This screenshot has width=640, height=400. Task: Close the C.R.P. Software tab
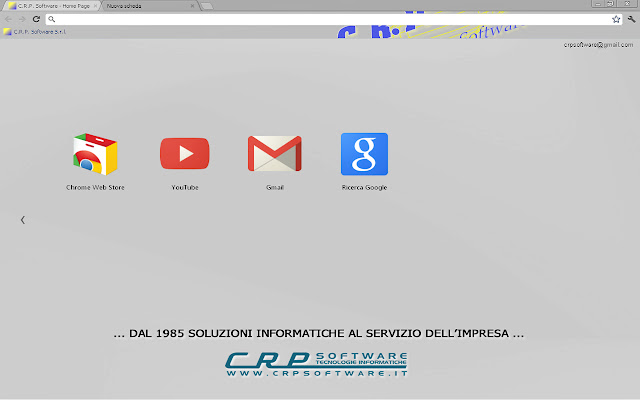coord(96,6)
